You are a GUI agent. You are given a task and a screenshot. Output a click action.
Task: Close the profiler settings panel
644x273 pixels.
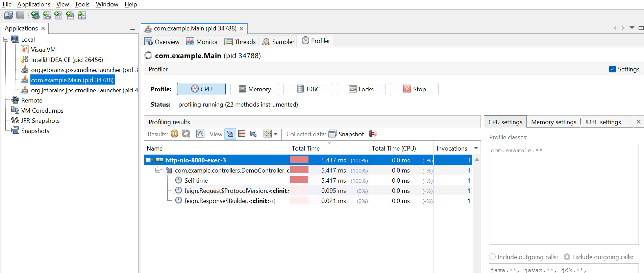click(638, 122)
